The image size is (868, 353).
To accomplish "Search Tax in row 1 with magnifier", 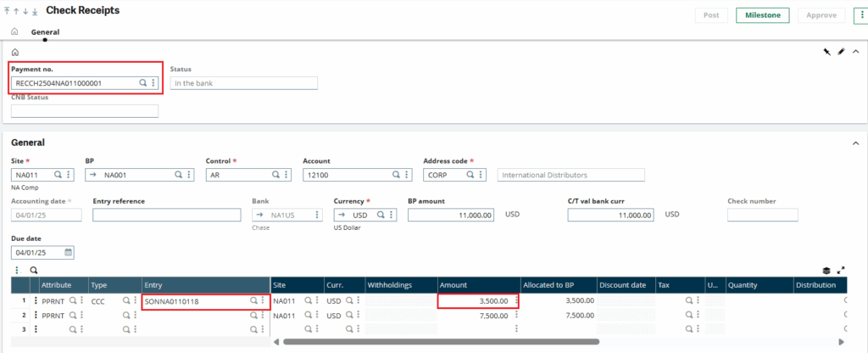I will [689, 300].
